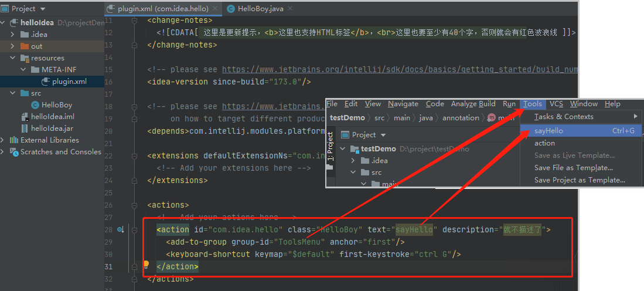Click the HelloBoy.java tab class icon

click(231, 9)
